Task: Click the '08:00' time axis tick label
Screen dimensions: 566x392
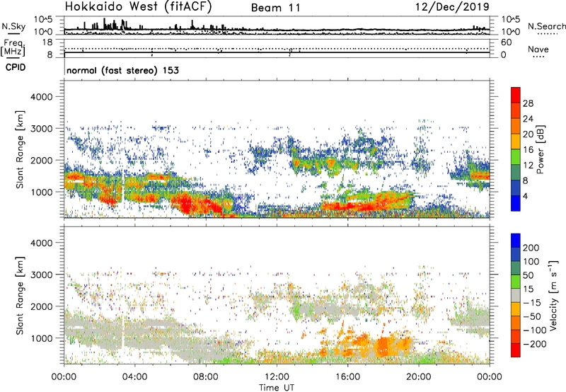Action: pyautogui.click(x=205, y=377)
